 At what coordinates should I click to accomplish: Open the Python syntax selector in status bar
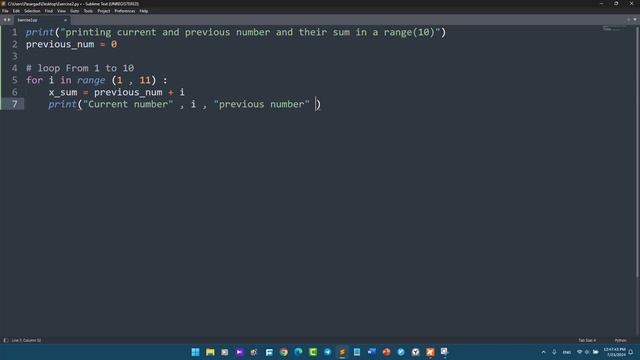(620, 340)
